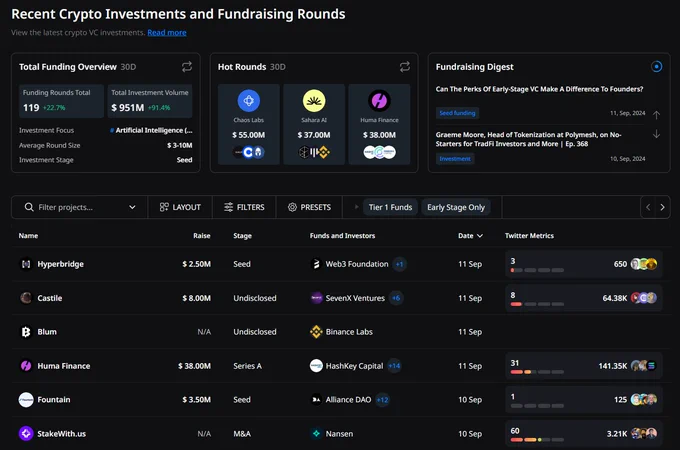The image size is (680, 450).
Task: Open the Chaos Labs logo icon
Action: (248, 101)
